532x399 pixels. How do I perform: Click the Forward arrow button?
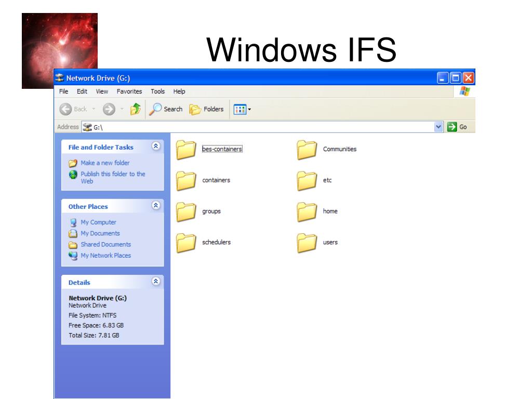click(109, 109)
